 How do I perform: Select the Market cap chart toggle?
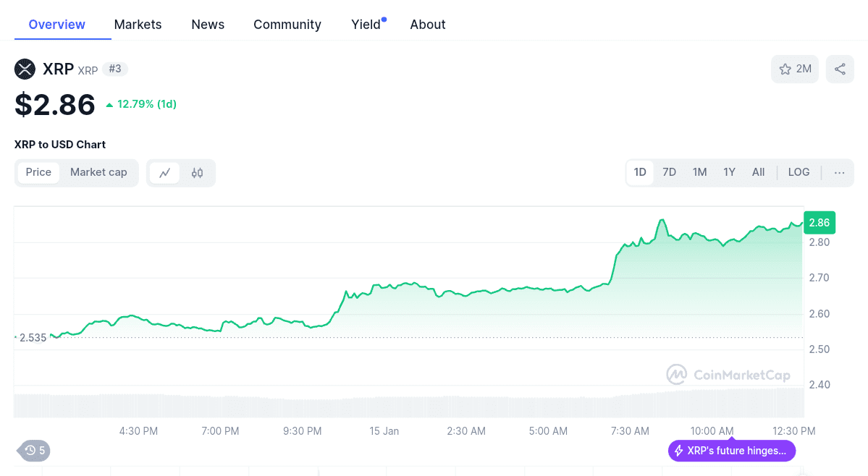pos(98,172)
